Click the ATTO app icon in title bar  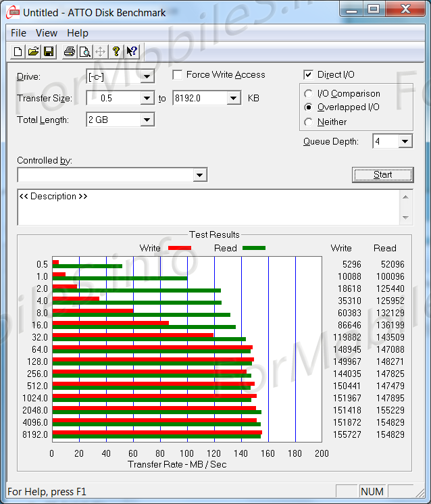tap(12, 11)
